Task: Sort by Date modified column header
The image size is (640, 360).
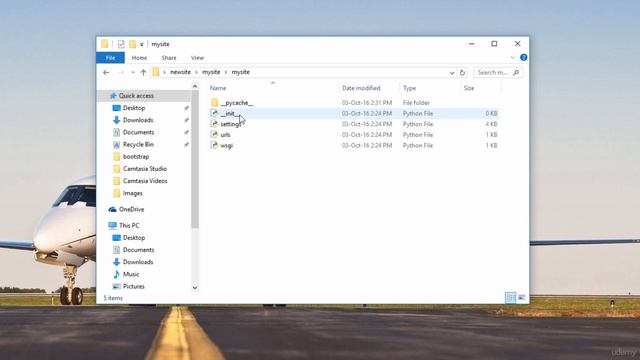Action: (361, 88)
